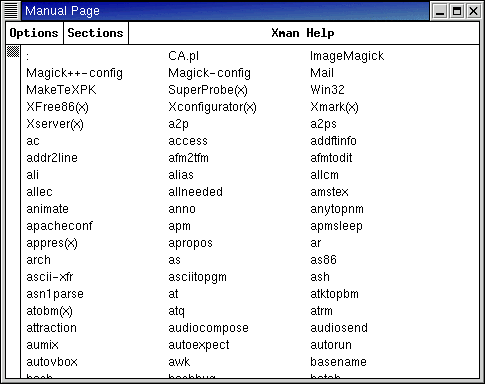
Task: Open the Xconfigurator(x) entry
Action: (x=212, y=107)
